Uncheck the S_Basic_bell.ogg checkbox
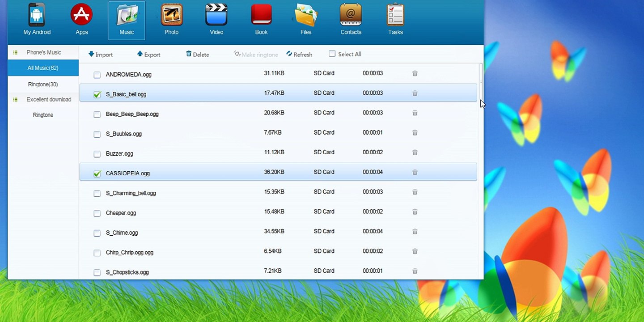The image size is (644, 322). click(97, 95)
